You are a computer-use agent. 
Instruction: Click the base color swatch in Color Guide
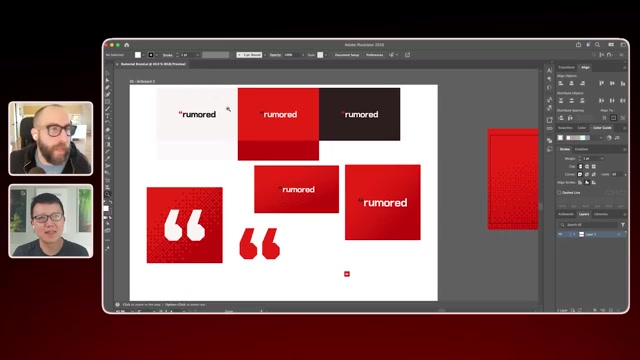[x=560, y=138]
